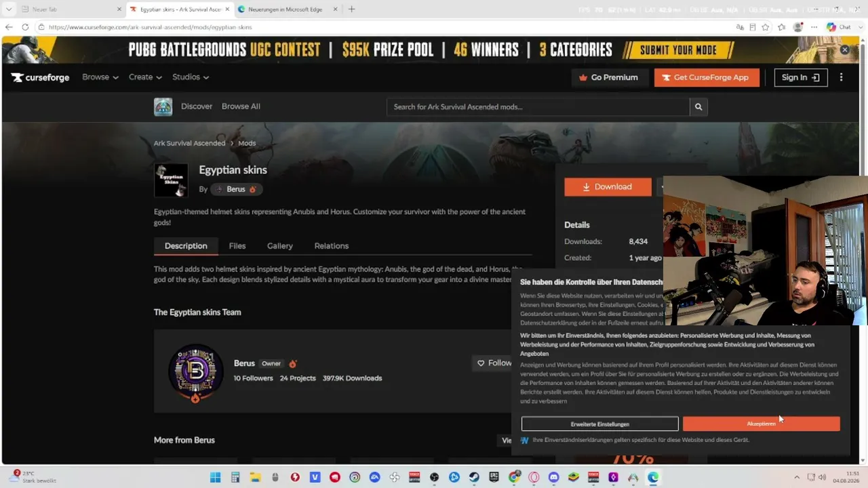Click the Mods breadcrumb link
This screenshot has width=868, height=488.
pyautogui.click(x=247, y=143)
